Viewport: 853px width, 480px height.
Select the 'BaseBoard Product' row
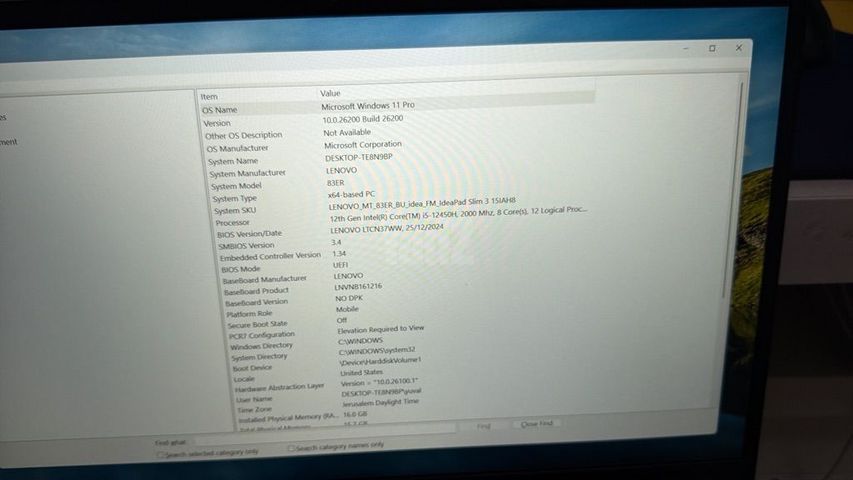point(256,291)
